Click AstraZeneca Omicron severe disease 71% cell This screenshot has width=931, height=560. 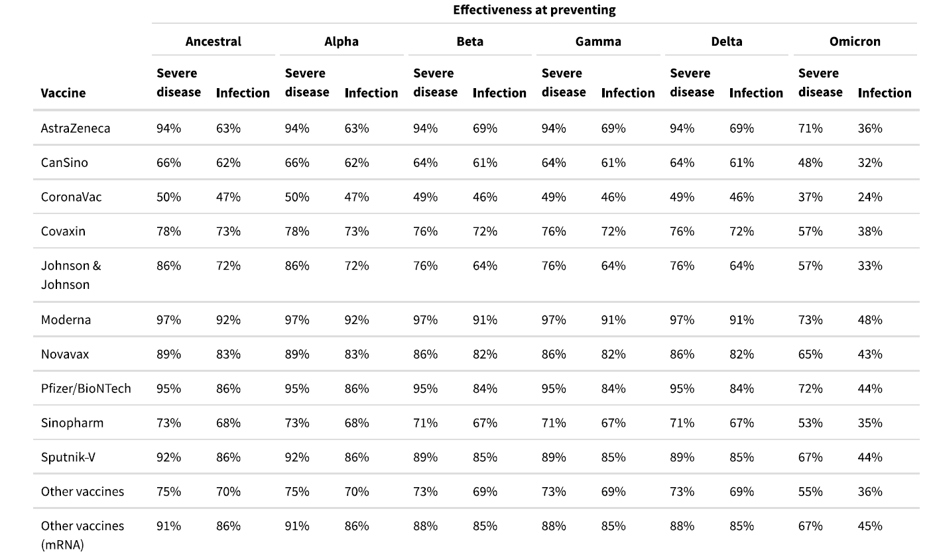(x=810, y=128)
